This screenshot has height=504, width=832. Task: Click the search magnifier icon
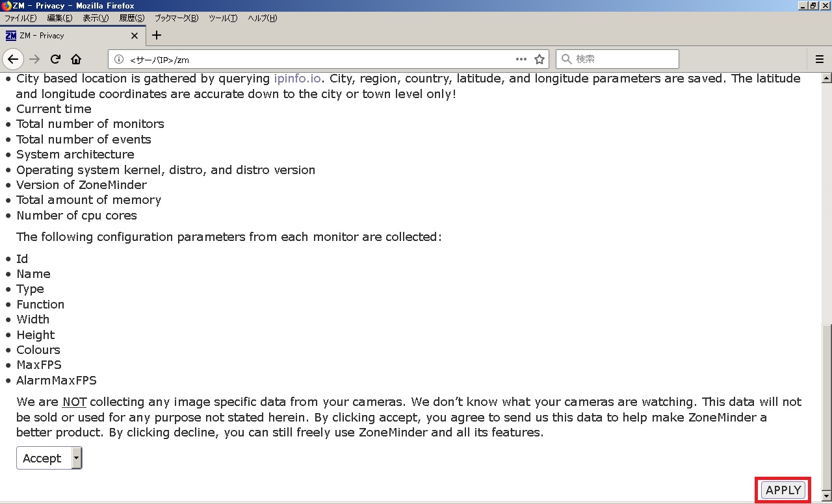566,59
